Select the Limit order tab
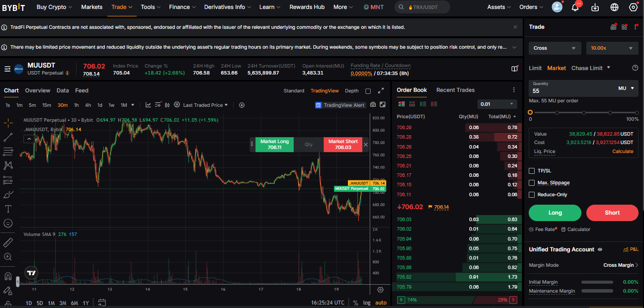Image resolution: width=644 pixels, height=308 pixels. [535, 68]
